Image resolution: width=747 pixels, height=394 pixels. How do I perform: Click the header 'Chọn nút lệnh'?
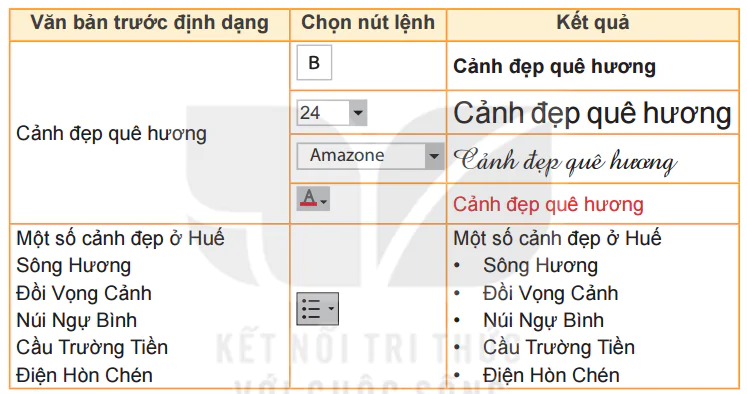(x=368, y=22)
